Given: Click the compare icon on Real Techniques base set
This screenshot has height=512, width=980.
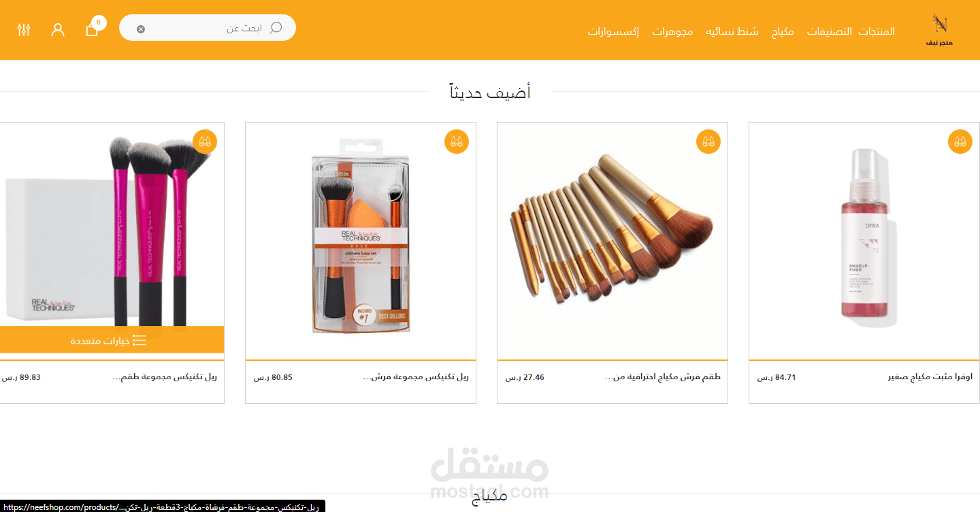Looking at the screenshot, I should pyautogui.click(x=457, y=142).
